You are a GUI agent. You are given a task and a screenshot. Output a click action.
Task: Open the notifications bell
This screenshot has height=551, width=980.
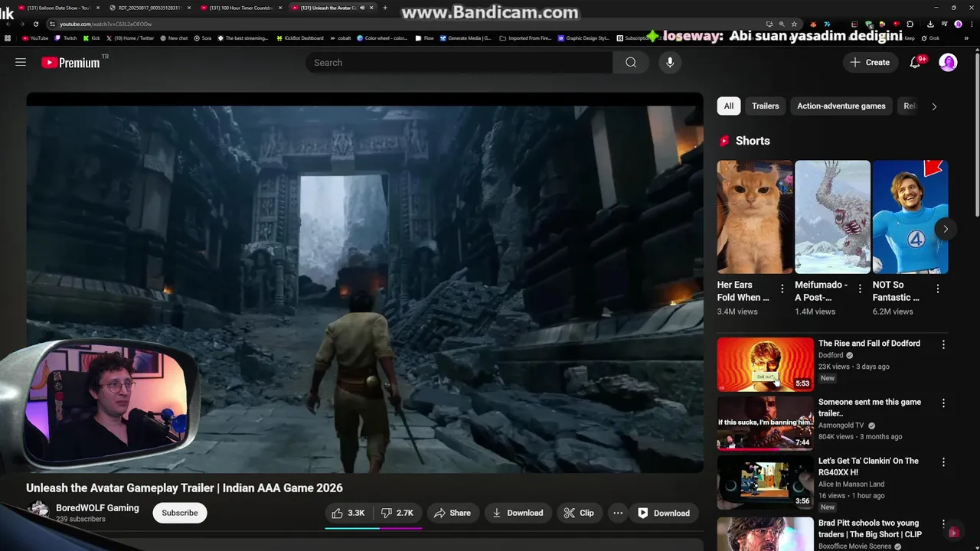pos(915,63)
